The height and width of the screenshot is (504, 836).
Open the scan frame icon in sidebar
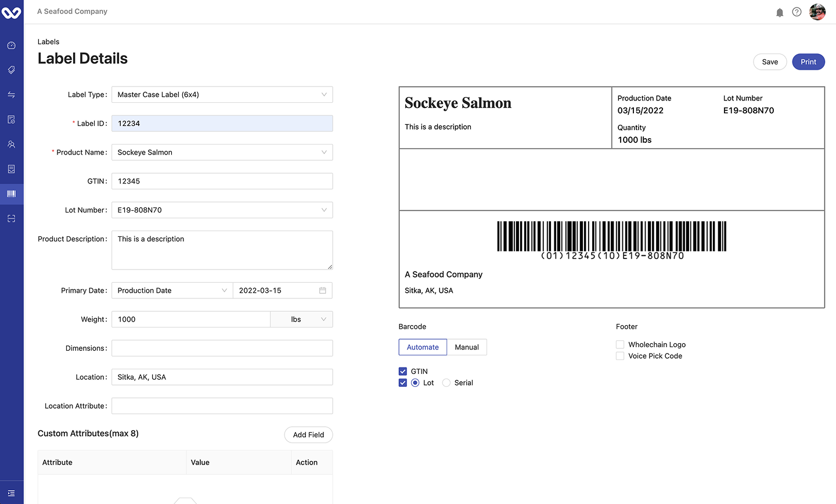pyautogui.click(x=11, y=219)
